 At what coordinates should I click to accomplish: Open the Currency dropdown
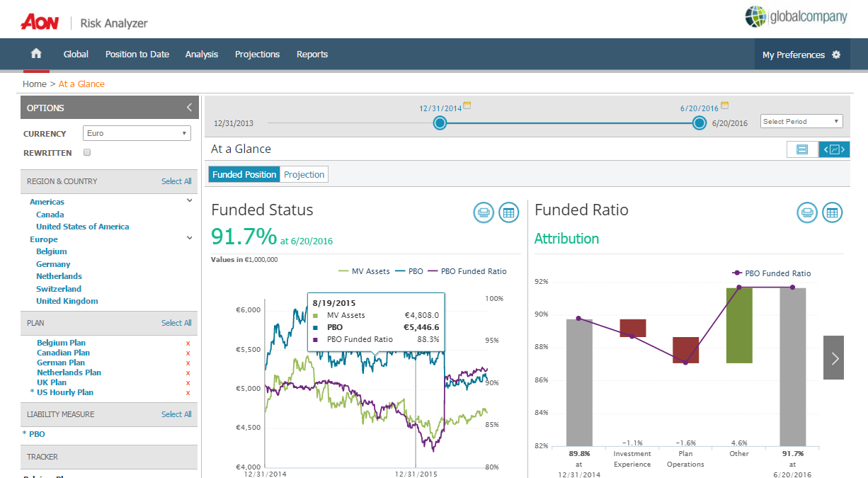click(x=137, y=133)
